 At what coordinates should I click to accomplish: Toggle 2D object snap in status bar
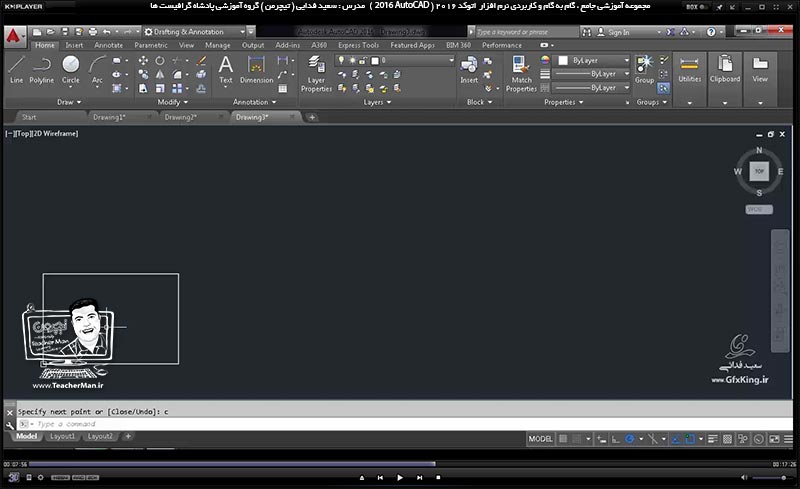pos(690,439)
